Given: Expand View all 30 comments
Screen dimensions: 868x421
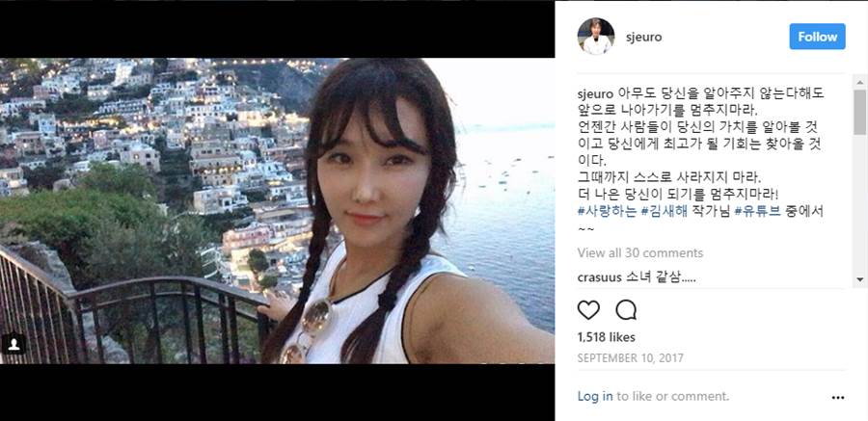Looking at the screenshot, I should (x=640, y=253).
